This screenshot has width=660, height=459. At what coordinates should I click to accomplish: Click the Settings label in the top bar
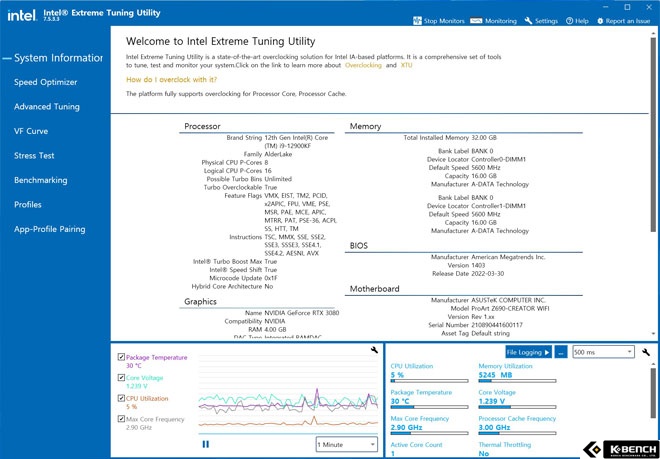[546, 21]
